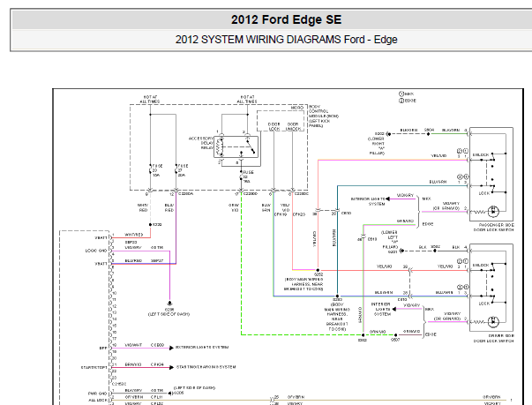
Task: Click the circled 2 "EDGE" legend entry
Action: (x=407, y=101)
